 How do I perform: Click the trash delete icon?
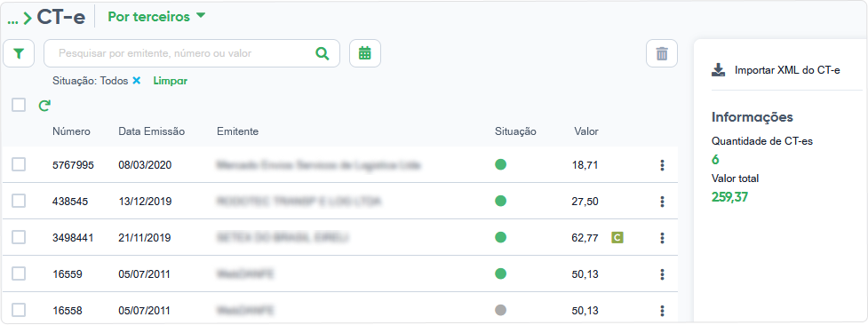[662, 53]
